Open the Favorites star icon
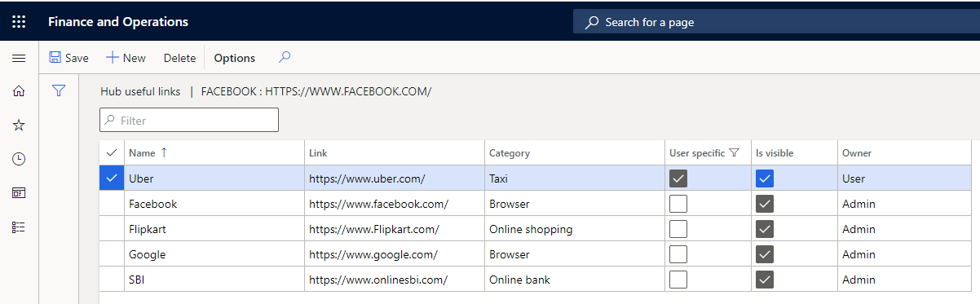The height and width of the screenshot is (304, 980). 19,125
